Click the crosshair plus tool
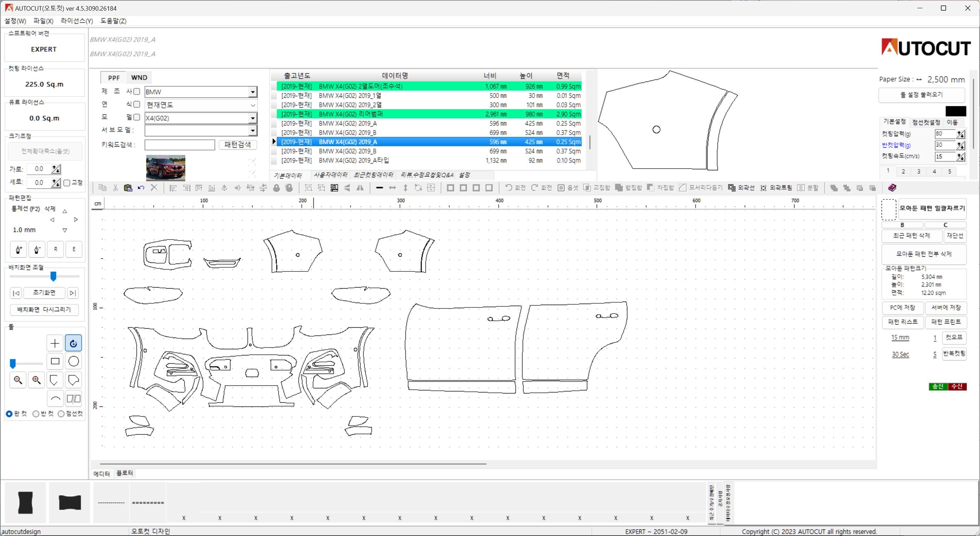The height and width of the screenshot is (536, 980). click(x=55, y=343)
